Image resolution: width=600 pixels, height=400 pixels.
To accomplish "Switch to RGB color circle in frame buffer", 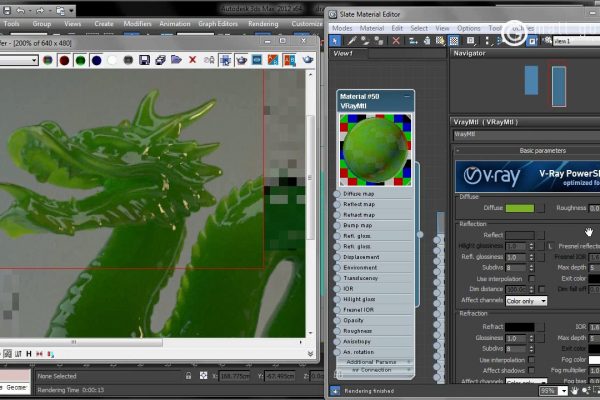I will [x=48, y=60].
